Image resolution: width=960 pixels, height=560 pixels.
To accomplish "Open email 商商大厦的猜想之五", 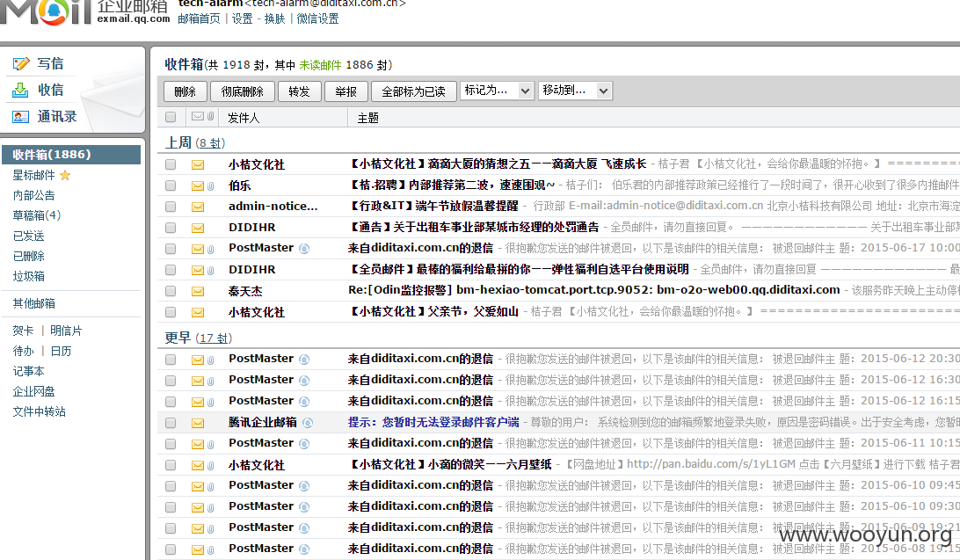I will click(498, 164).
